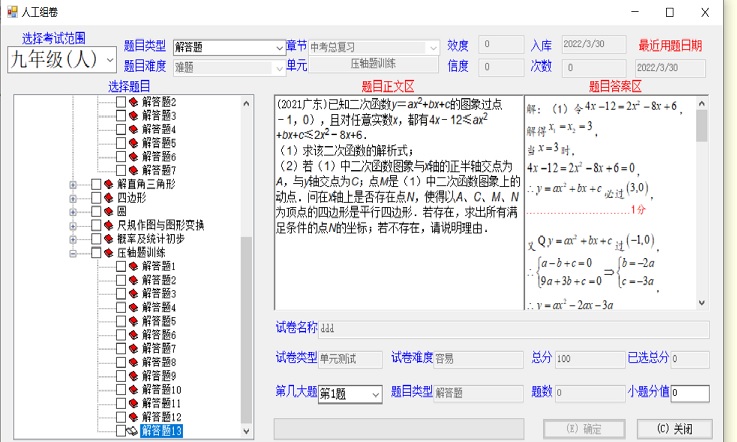Screen dimensions: 737x442
Task: Click the book icon beside 解答题10
Action: (x=133, y=389)
